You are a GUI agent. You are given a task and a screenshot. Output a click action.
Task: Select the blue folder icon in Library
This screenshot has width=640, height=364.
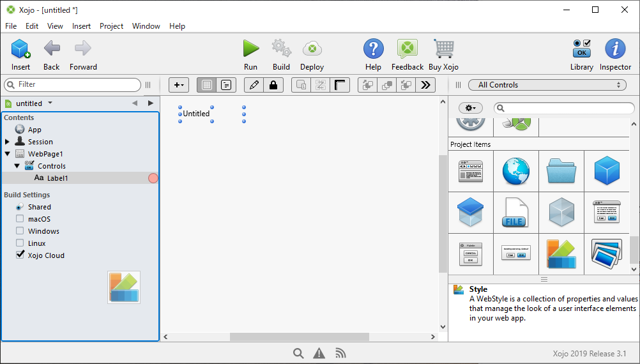click(561, 171)
